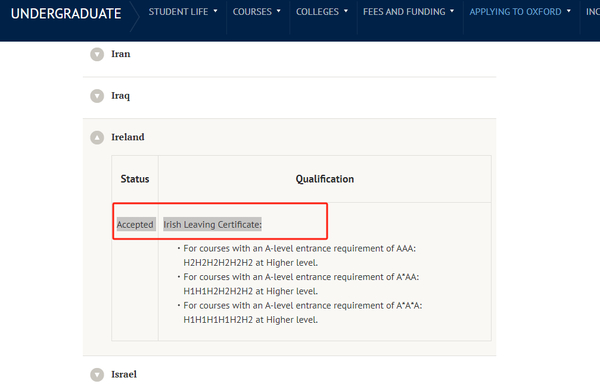Screen dimensions: 600x387
Task: Click the A*A*A entrance requirement bullet text
Action: [302, 305]
